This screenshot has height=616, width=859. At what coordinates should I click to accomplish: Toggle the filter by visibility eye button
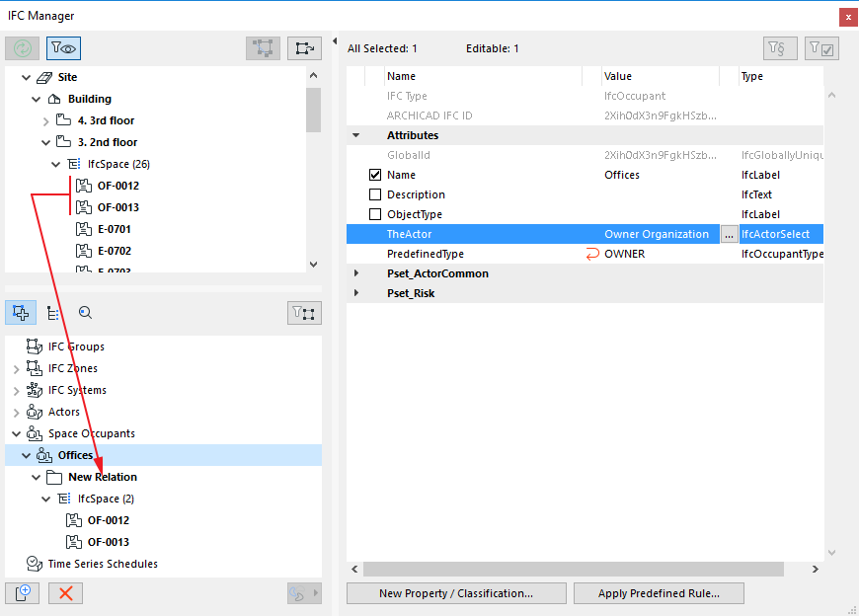tap(63, 48)
